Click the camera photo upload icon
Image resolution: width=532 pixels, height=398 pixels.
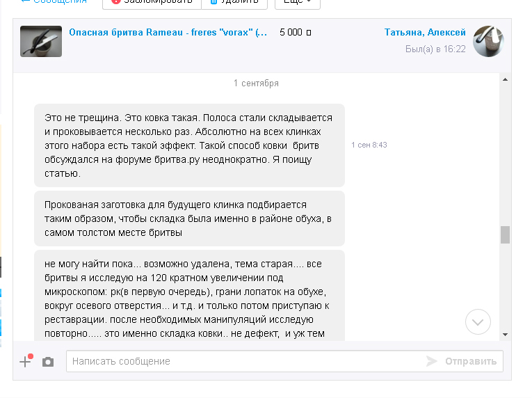point(48,362)
